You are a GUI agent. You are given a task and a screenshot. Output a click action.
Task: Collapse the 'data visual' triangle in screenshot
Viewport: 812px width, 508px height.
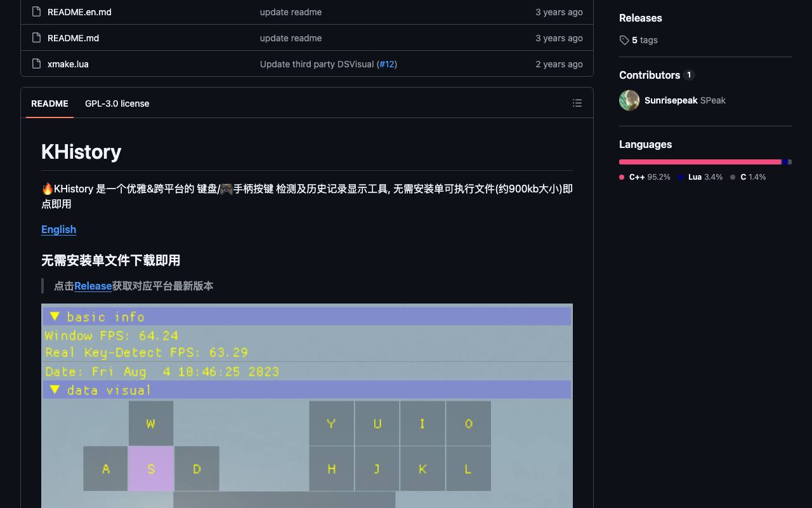coord(55,389)
